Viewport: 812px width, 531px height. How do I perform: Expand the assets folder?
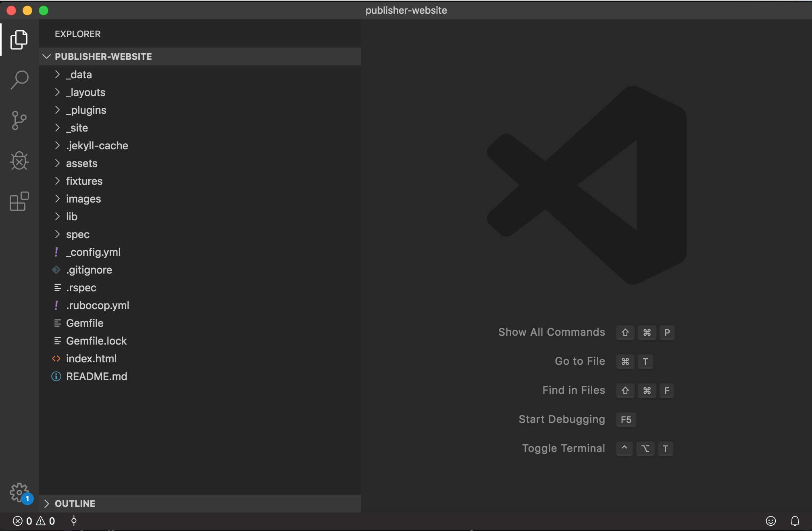pyautogui.click(x=57, y=163)
